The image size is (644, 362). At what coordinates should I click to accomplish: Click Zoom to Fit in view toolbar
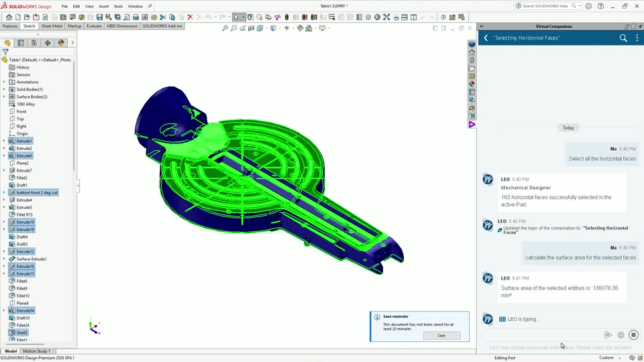tap(225, 28)
